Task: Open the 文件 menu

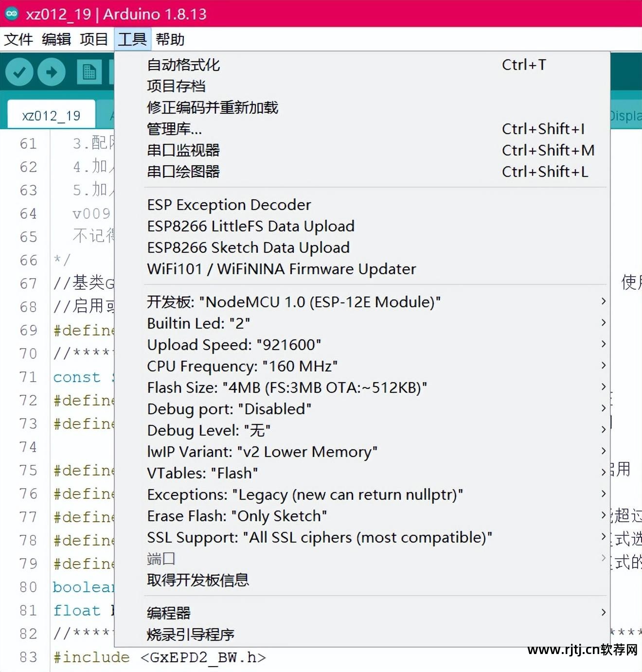Action: (18, 39)
